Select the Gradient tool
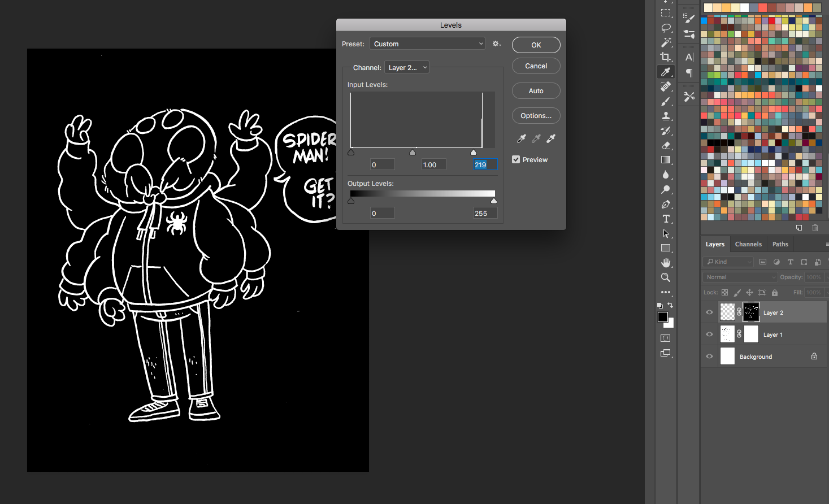The width and height of the screenshot is (829, 504). [666, 160]
